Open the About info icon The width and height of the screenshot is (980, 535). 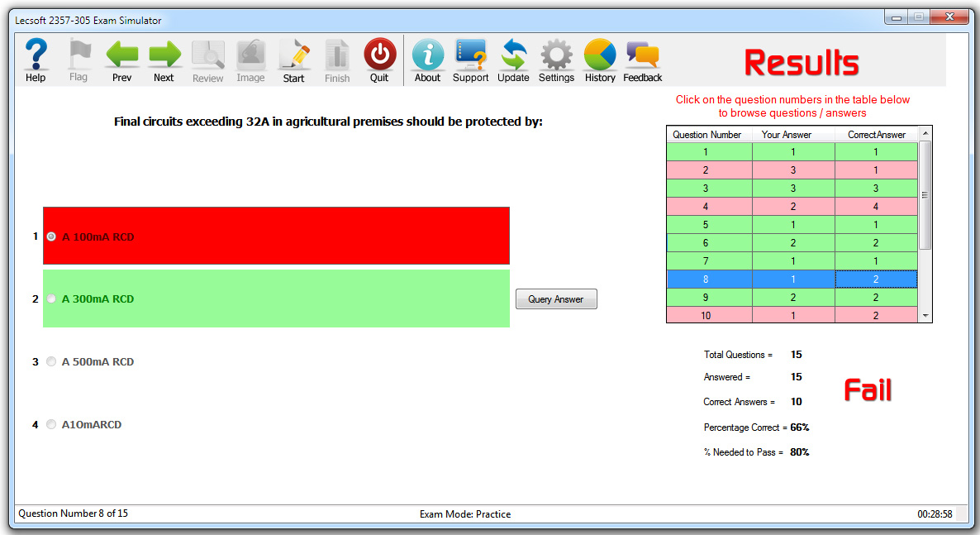click(427, 60)
